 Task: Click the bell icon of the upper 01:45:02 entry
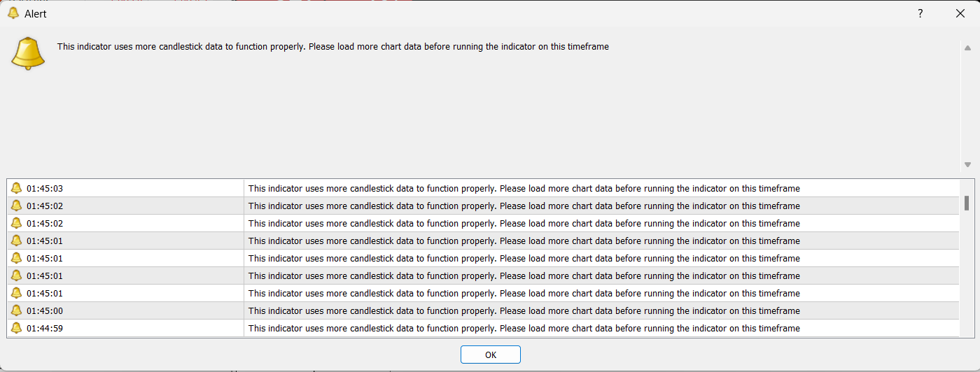click(17, 206)
